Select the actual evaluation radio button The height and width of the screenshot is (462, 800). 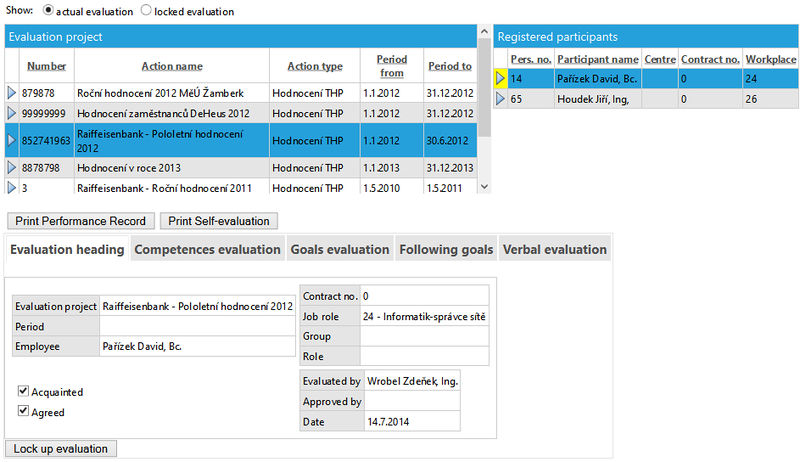point(48,10)
